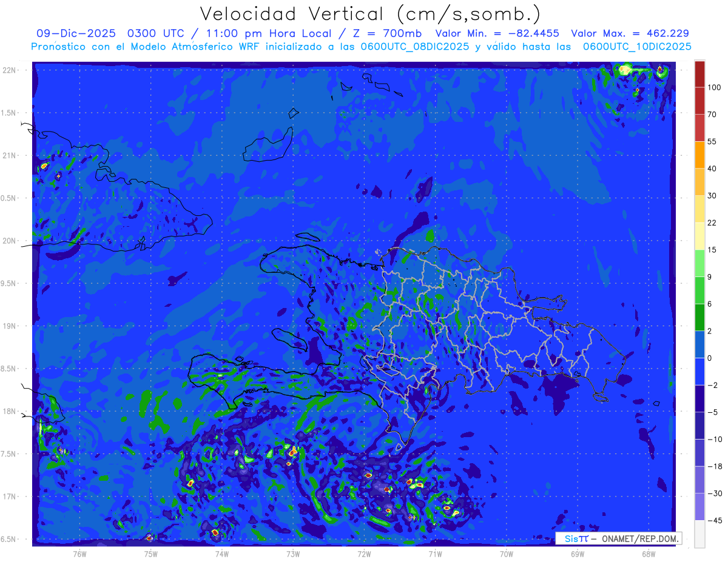Click the "100" value on the color scale

click(714, 87)
